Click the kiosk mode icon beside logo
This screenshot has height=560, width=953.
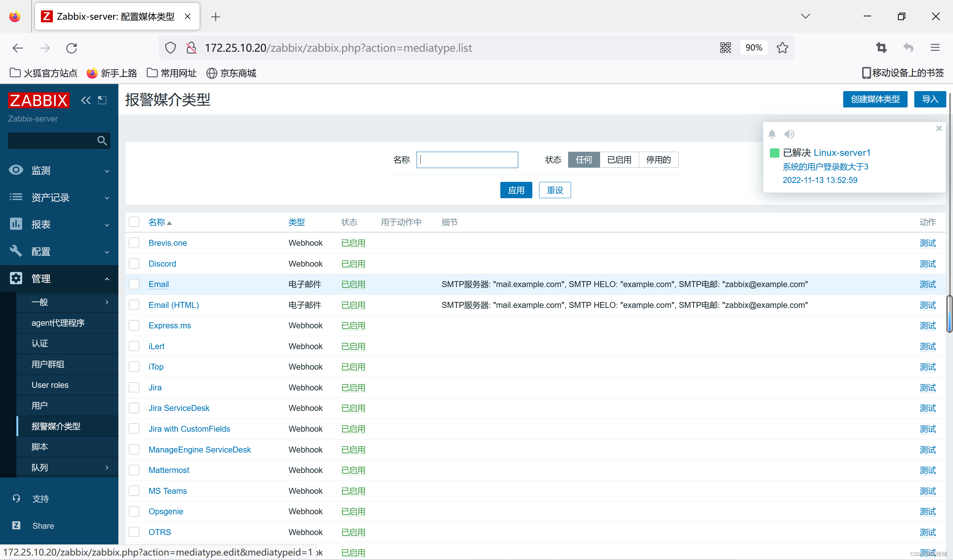pyautogui.click(x=102, y=100)
